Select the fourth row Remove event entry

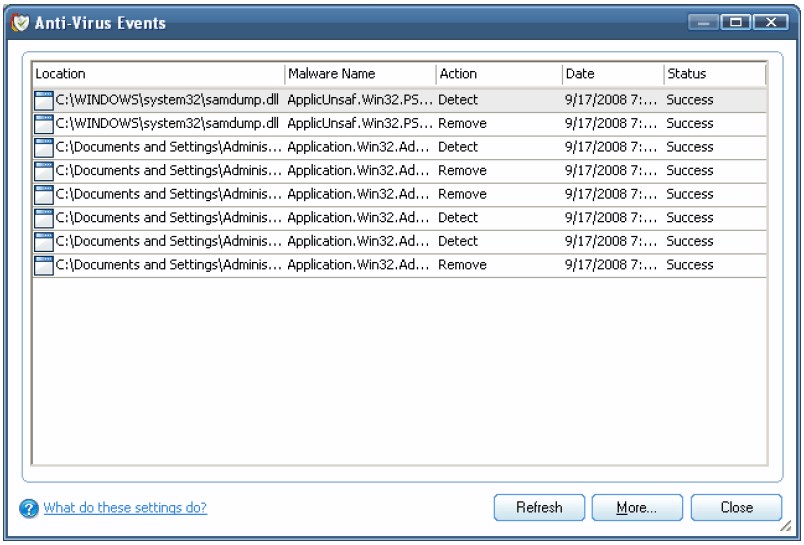399,171
